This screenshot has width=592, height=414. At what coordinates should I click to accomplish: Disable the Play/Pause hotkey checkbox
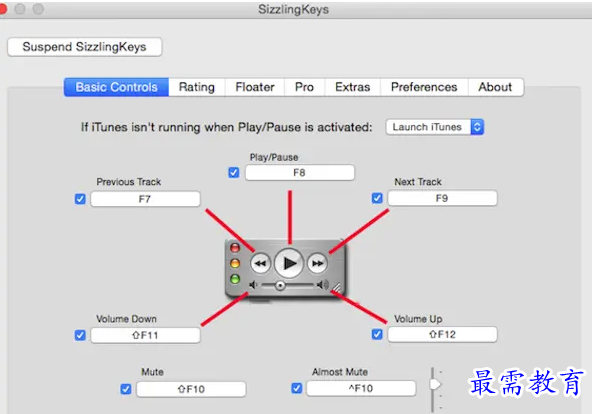tap(234, 172)
